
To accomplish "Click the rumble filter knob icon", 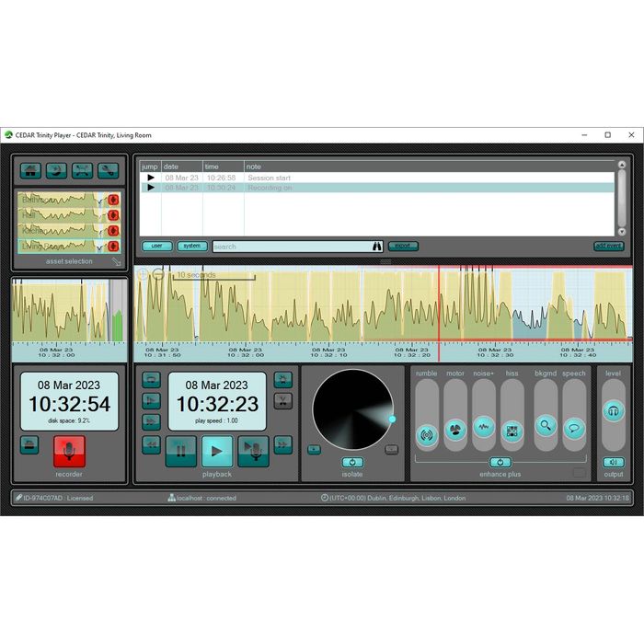I will pos(426,432).
